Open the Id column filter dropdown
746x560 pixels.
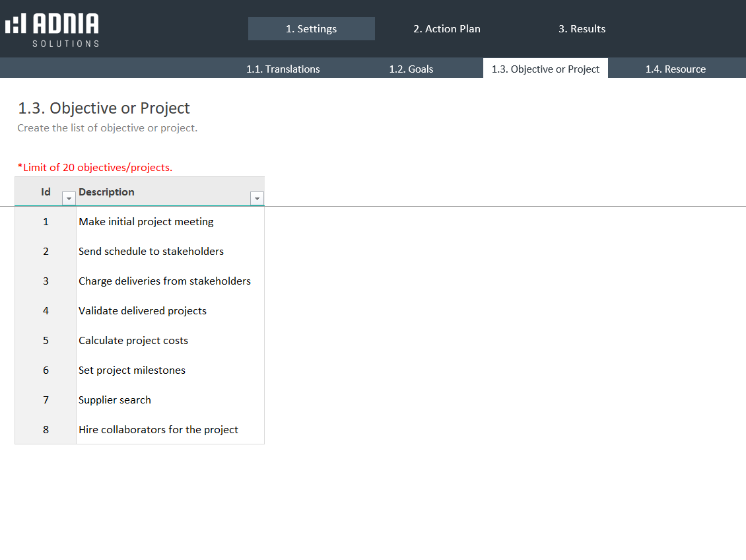(68, 198)
